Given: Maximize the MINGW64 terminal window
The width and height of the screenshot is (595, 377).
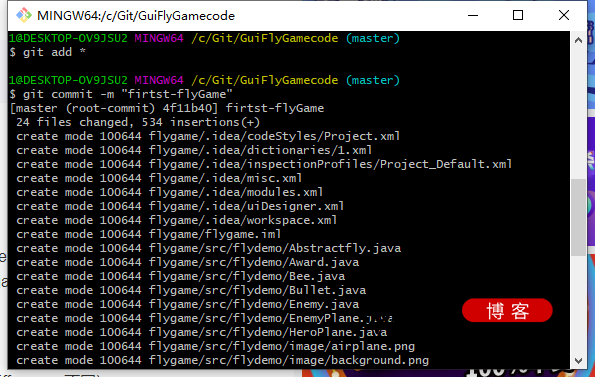Looking at the screenshot, I should coord(518,15).
